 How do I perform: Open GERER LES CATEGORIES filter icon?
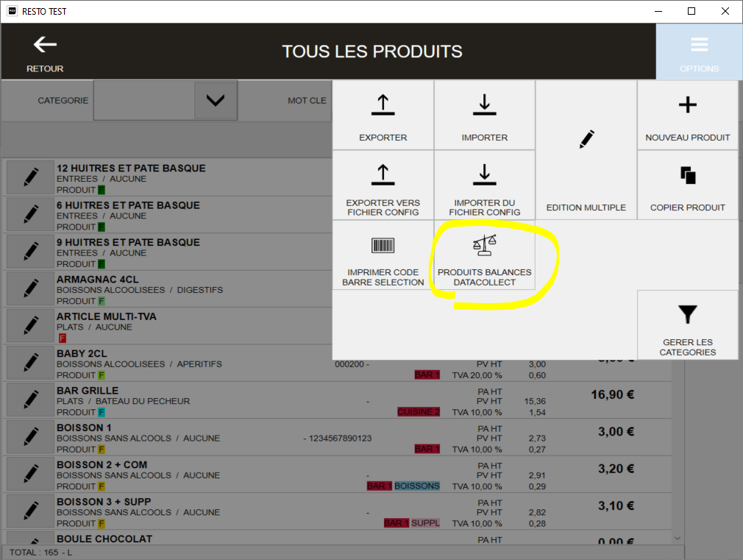point(688,315)
